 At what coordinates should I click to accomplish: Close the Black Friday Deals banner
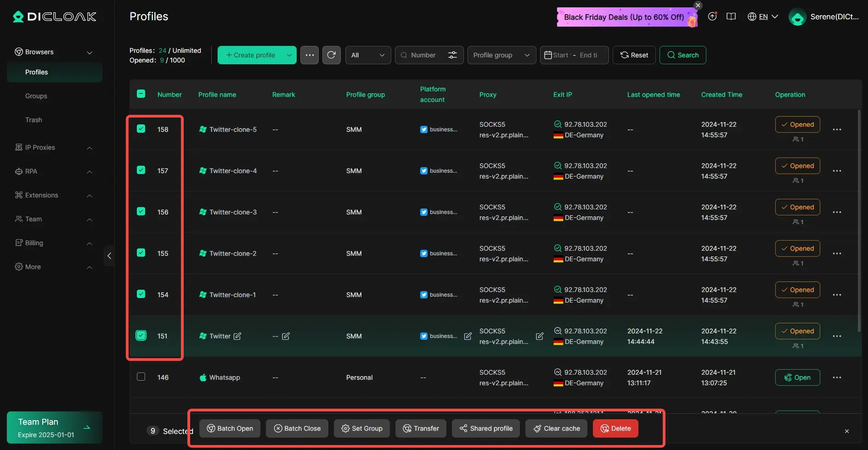(x=698, y=6)
